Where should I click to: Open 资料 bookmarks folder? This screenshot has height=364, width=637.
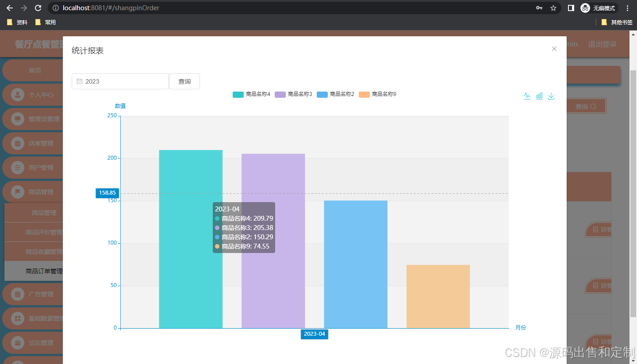point(17,22)
